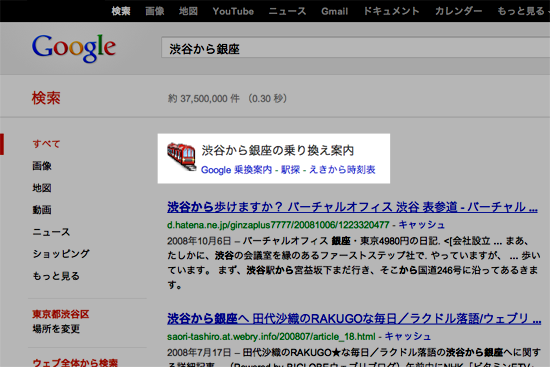
Task: Open Gmail in top bar
Action: pyautogui.click(x=335, y=11)
